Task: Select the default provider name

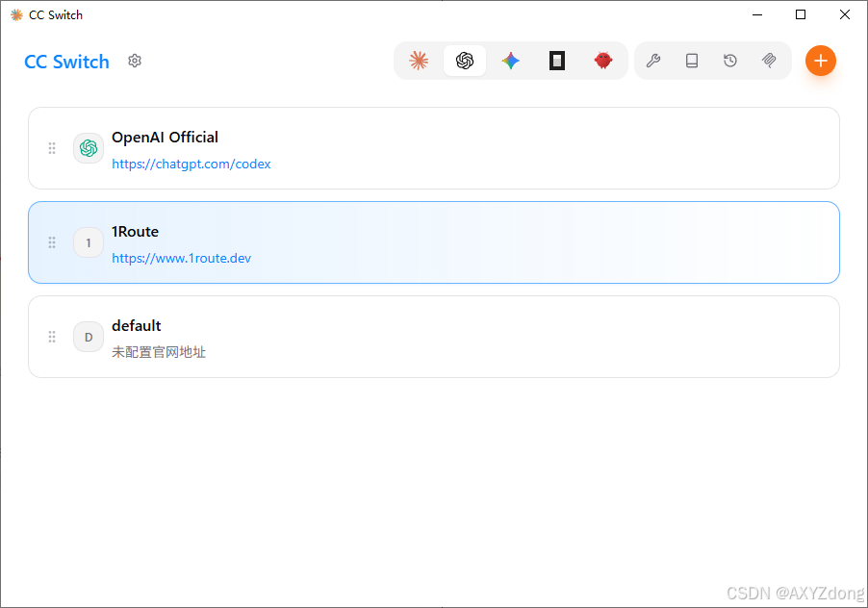Action: pyautogui.click(x=137, y=326)
